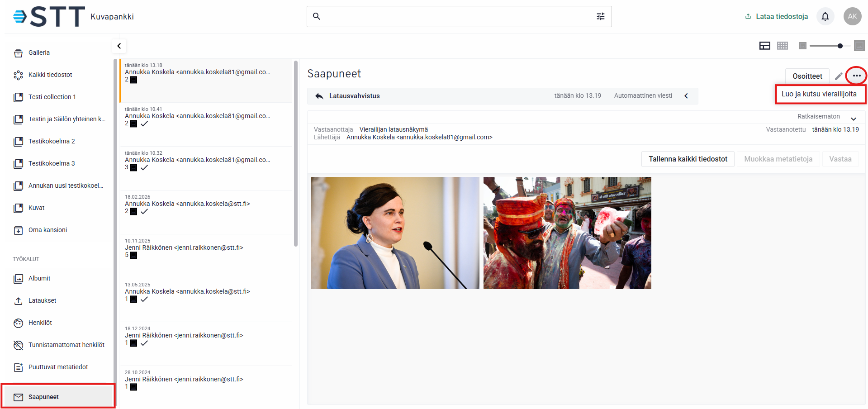Switch to grid thumbnail view

click(x=783, y=46)
